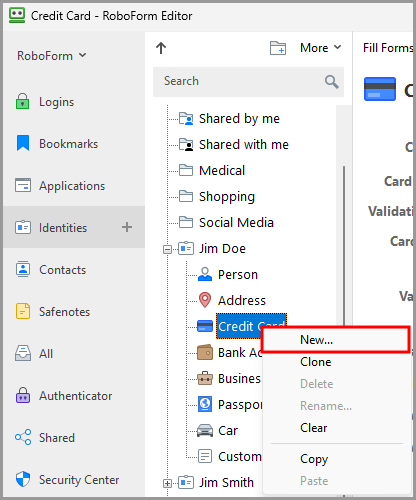Select the Car tree label
The height and width of the screenshot is (500, 416).
(x=228, y=431)
